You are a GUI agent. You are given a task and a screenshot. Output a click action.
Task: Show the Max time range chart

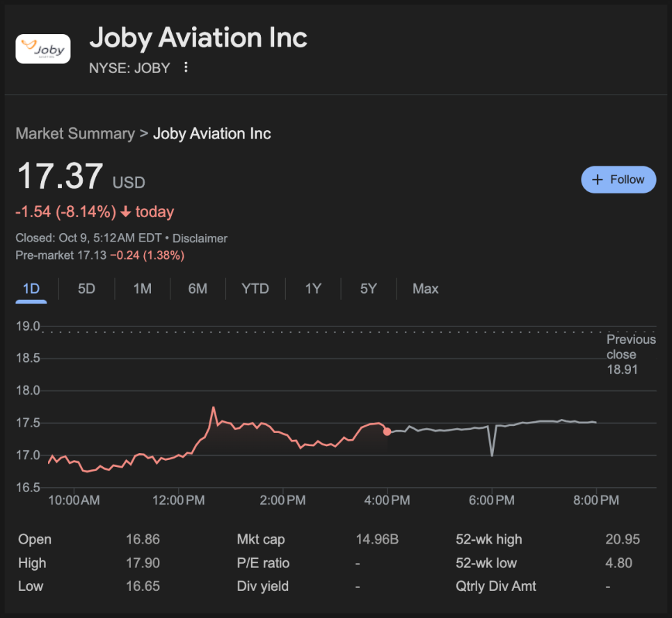(425, 289)
